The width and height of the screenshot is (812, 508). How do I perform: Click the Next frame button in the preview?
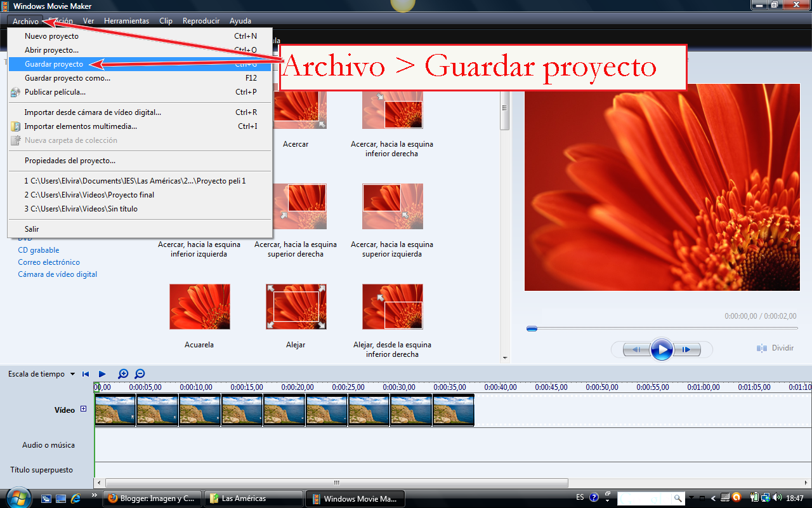[687, 349]
